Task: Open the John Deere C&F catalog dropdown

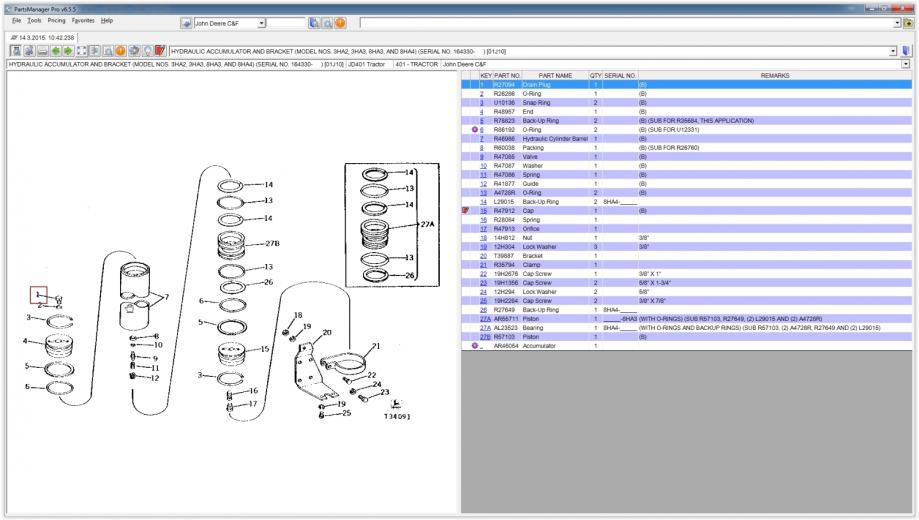Action: pyautogui.click(x=262, y=22)
